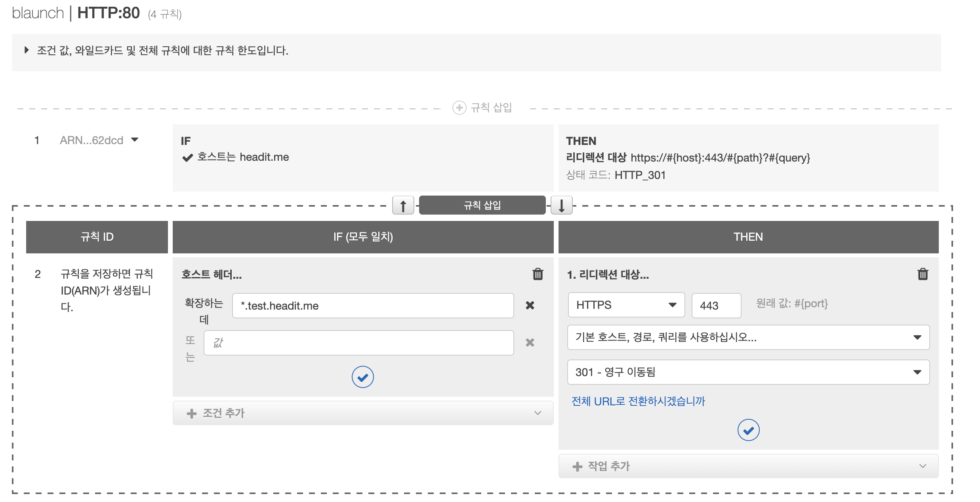
Task: Delete the host header condition via trash icon
Action: pyautogui.click(x=538, y=274)
